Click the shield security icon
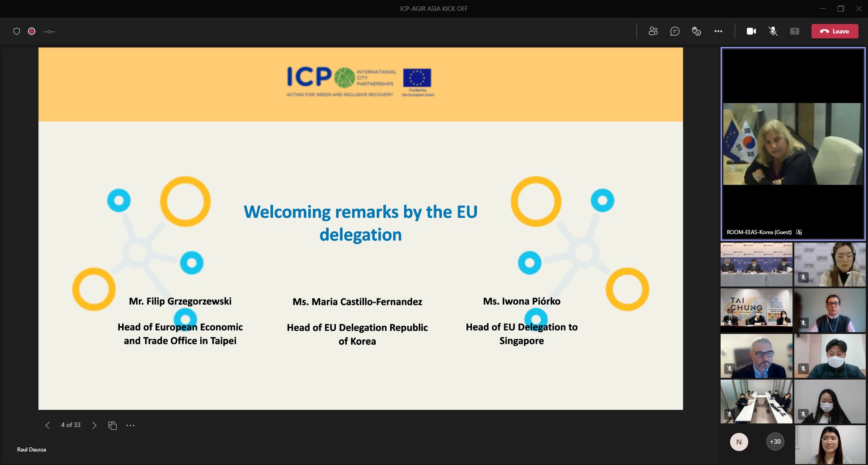 [17, 31]
